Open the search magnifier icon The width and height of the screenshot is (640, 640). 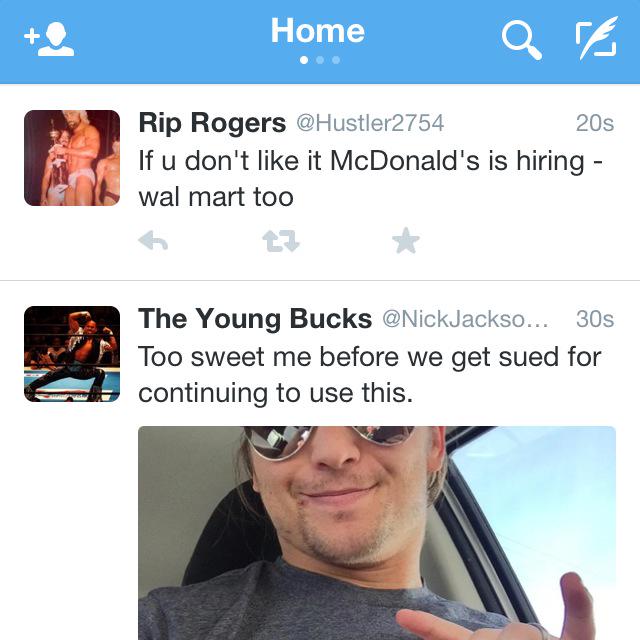(521, 40)
